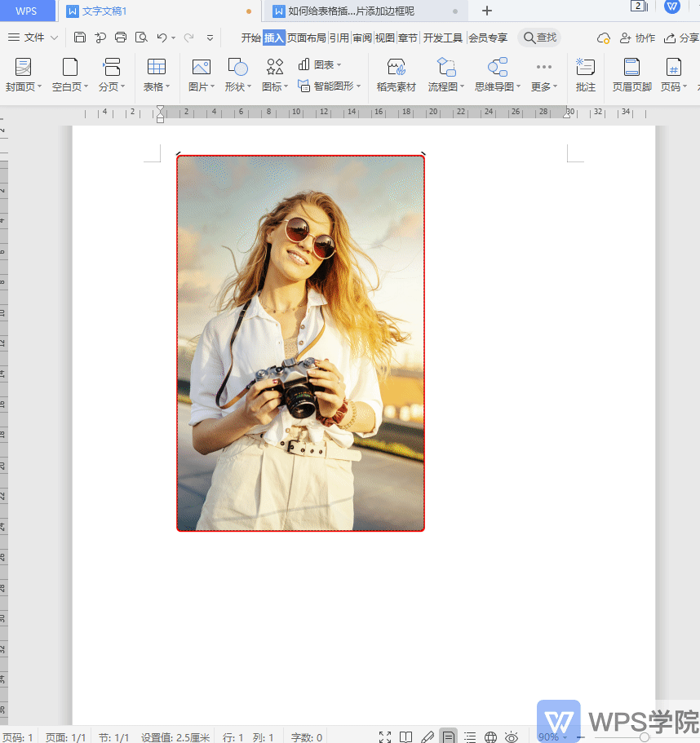Toggle eye protection mode
The image size is (700, 743).
coord(512,737)
